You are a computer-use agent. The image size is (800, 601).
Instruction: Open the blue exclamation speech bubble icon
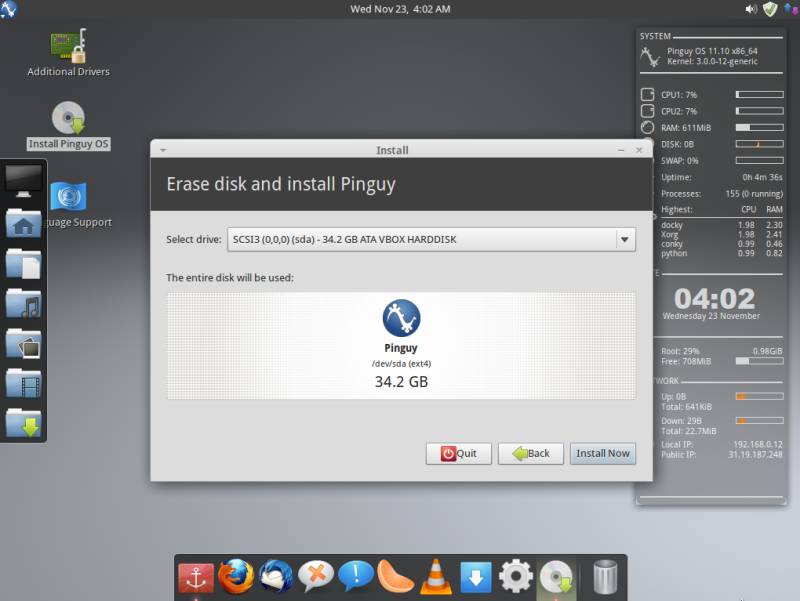(356, 575)
